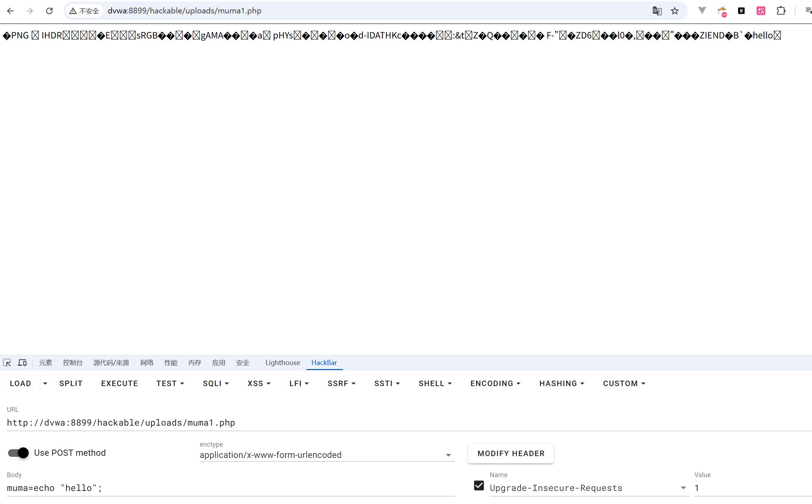Expand the enctype dropdown

(448, 455)
